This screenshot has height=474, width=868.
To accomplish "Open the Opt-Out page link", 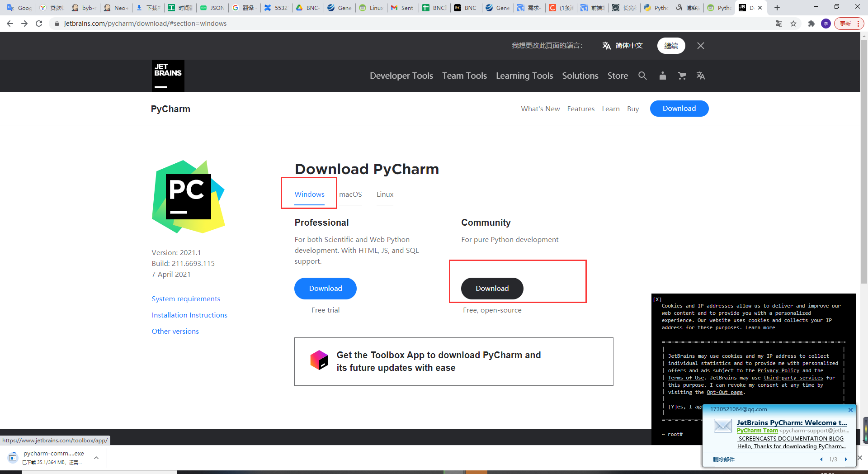I will (x=725, y=393).
